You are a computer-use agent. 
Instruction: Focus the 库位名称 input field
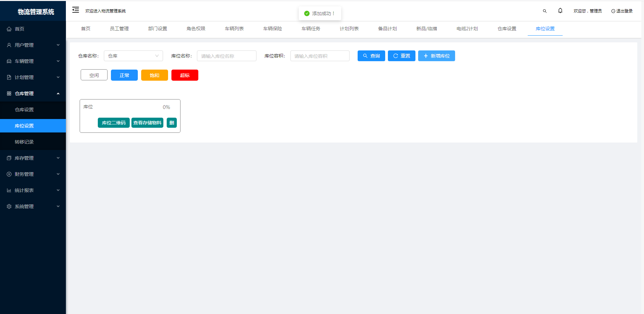click(227, 56)
